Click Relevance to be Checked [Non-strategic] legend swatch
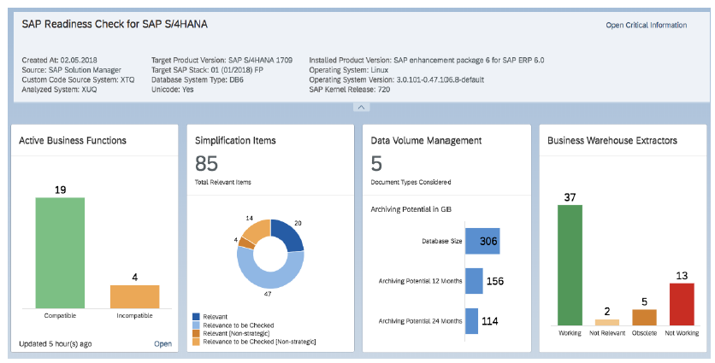This screenshot has height=363, width=715. pyautogui.click(x=196, y=342)
